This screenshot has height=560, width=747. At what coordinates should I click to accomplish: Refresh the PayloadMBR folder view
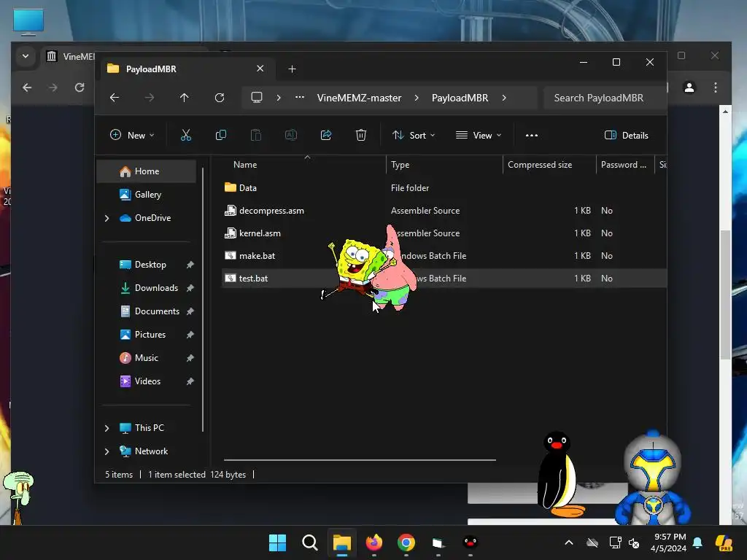coord(220,98)
